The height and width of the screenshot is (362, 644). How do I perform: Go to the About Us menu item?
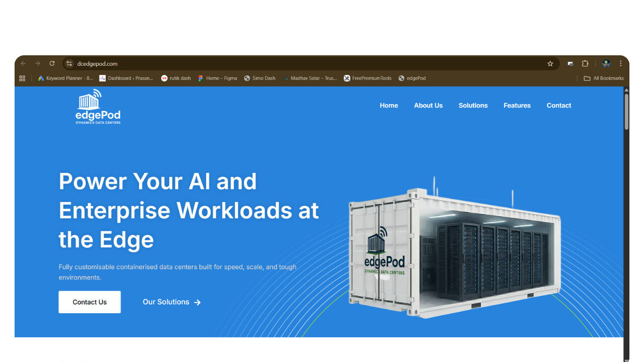[428, 106]
